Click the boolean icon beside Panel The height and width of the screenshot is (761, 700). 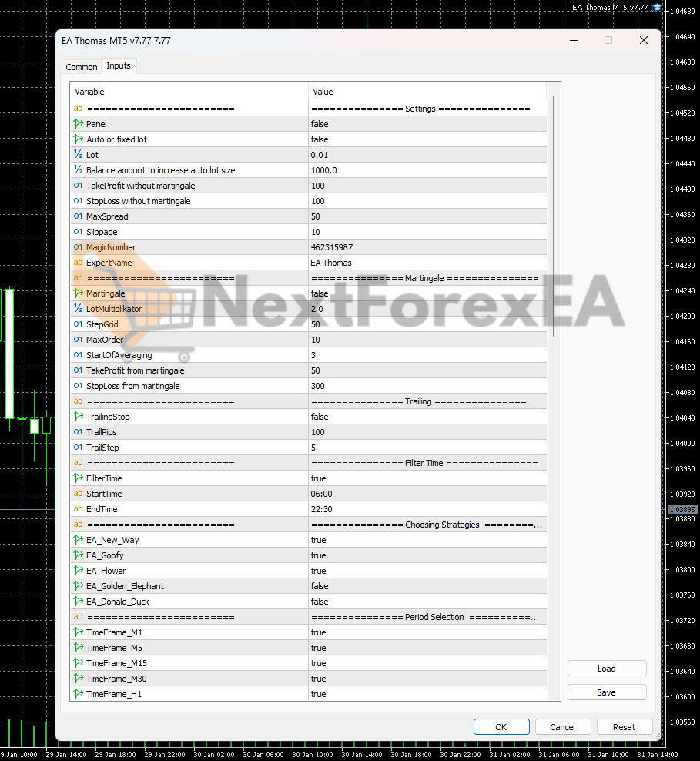(78, 124)
